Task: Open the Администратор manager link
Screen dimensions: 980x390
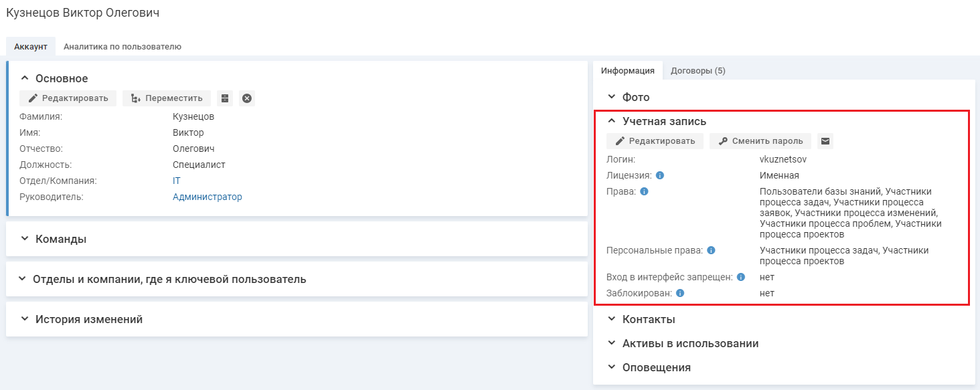Action: tap(207, 197)
